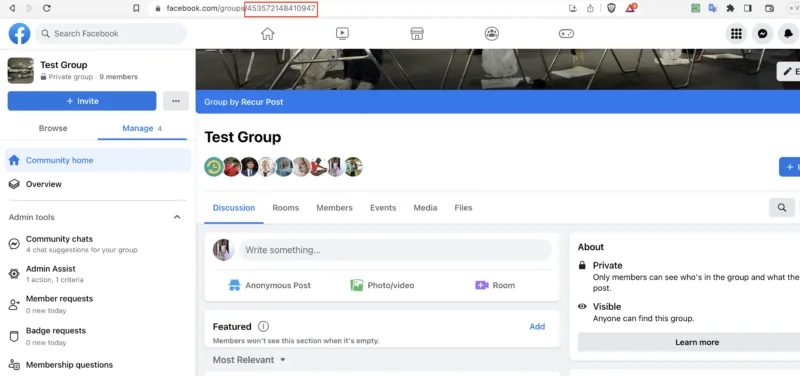The height and width of the screenshot is (376, 800).
Task: Click the Test Group thumbnail in sidebar
Action: pos(21,70)
